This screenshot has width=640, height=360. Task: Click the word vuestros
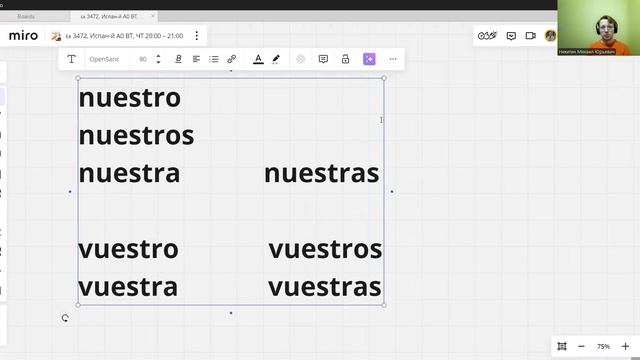point(325,249)
